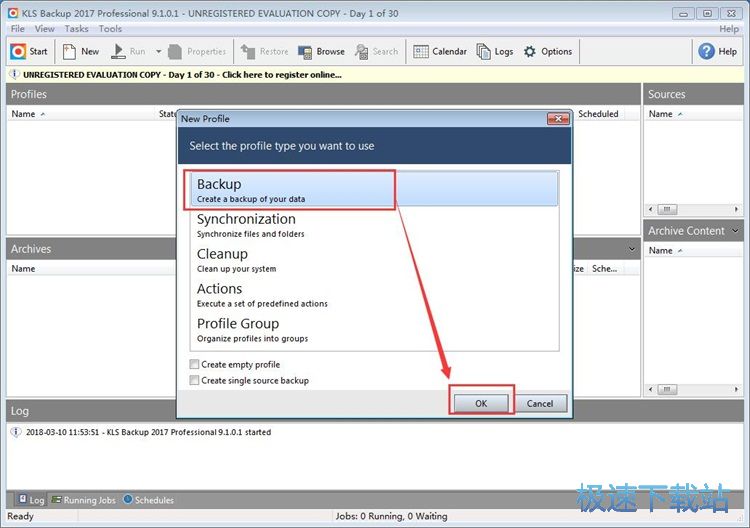Click the log entry info icon
The height and width of the screenshot is (528, 750).
(16, 432)
